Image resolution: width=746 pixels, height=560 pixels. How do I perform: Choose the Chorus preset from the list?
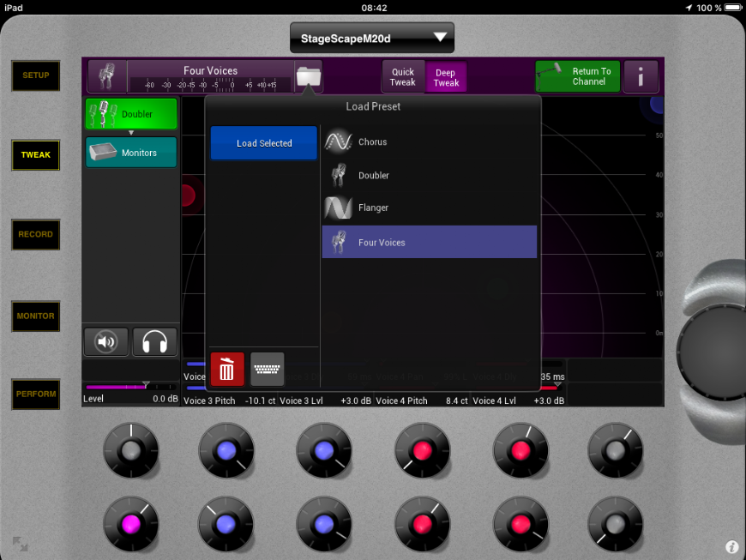429,142
